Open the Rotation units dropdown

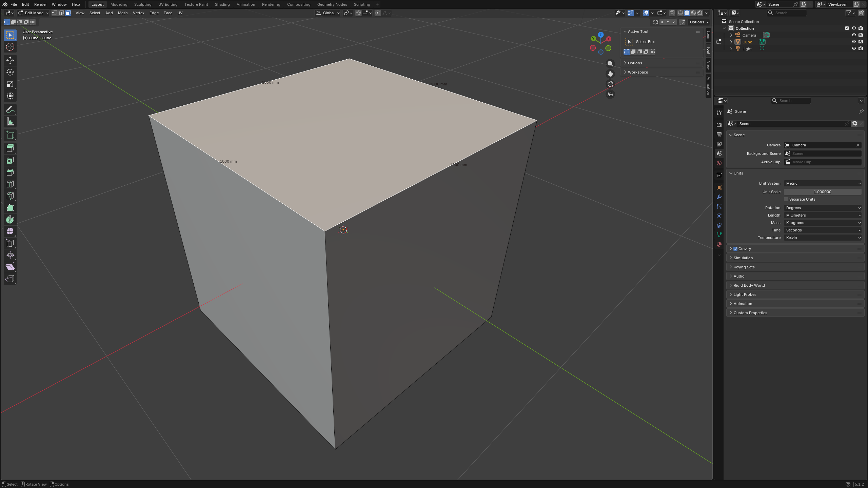click(823, 208)
